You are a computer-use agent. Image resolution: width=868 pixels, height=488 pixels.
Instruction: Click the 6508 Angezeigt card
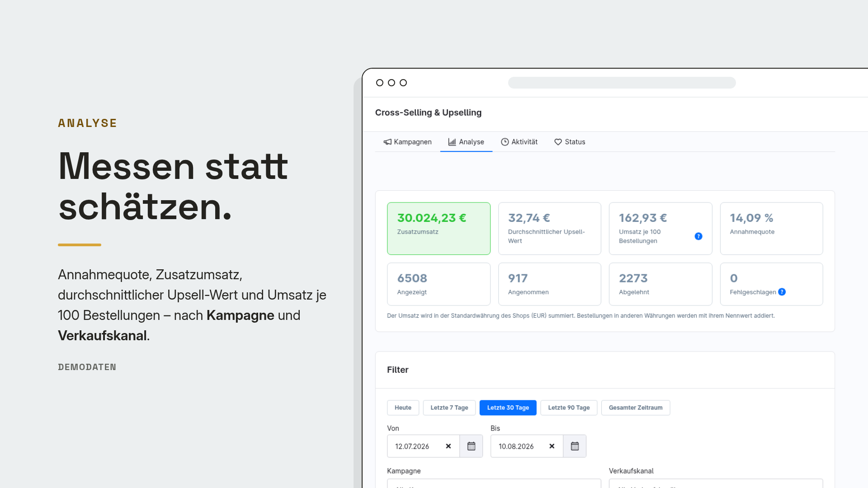click(439, 284)
